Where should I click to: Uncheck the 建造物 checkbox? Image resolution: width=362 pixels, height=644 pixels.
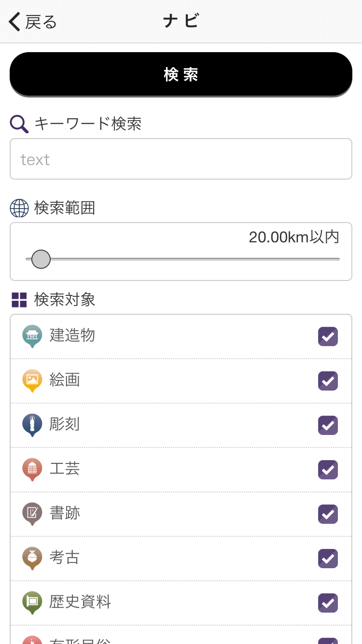coord(328,336)
